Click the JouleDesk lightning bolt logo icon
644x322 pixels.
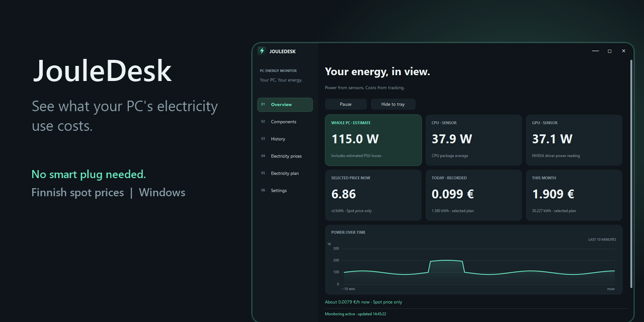click(262, 51)
